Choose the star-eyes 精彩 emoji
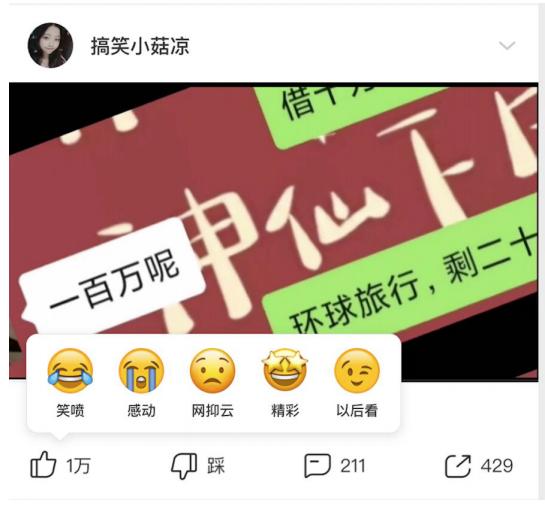Screen dimensions: 545x505 285,370
